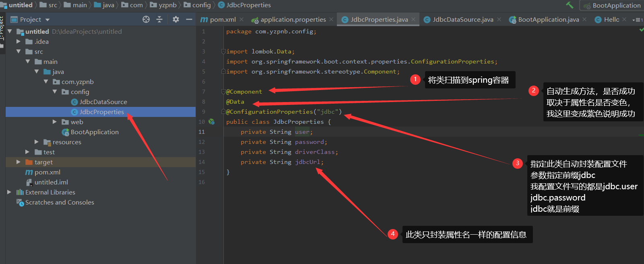Switch to the JdbcDataSource.java tab

click(x=459, y=19)
